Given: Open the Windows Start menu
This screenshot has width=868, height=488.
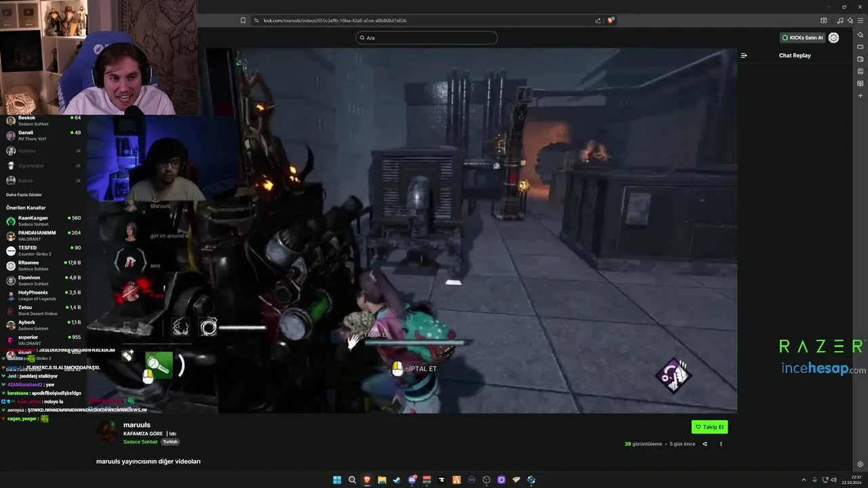Looking at the screenshot, I should [x=337, y=480].
